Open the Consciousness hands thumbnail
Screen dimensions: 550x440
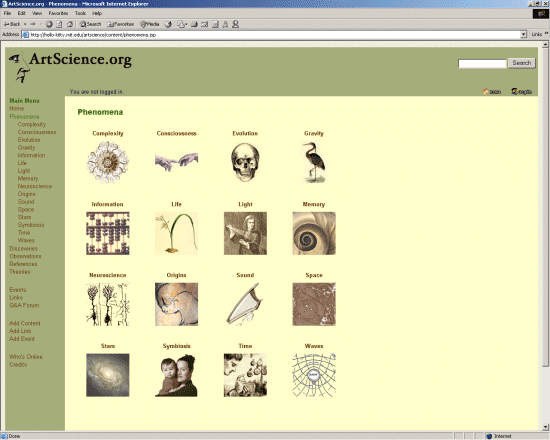point(176,162)
